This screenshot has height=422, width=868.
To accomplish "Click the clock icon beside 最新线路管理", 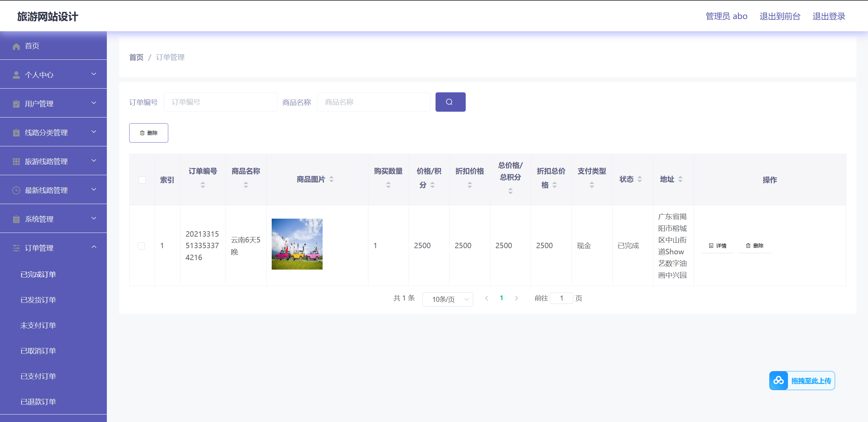I will click(16, 190).
